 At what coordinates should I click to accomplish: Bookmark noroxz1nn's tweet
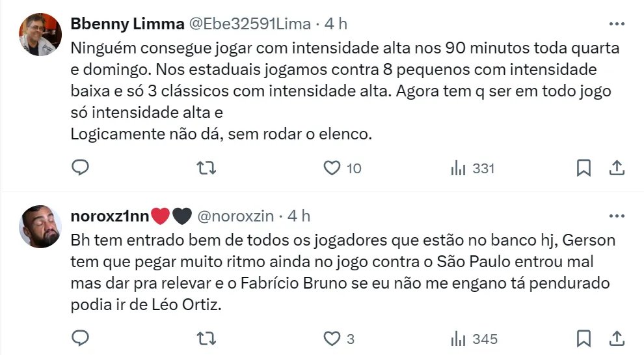click(x=584, y=339)
